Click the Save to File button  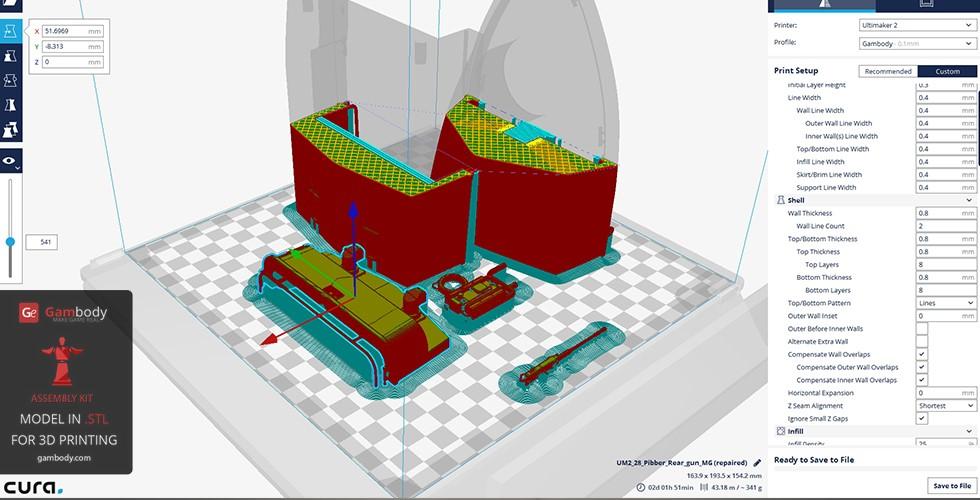point(951,485)
